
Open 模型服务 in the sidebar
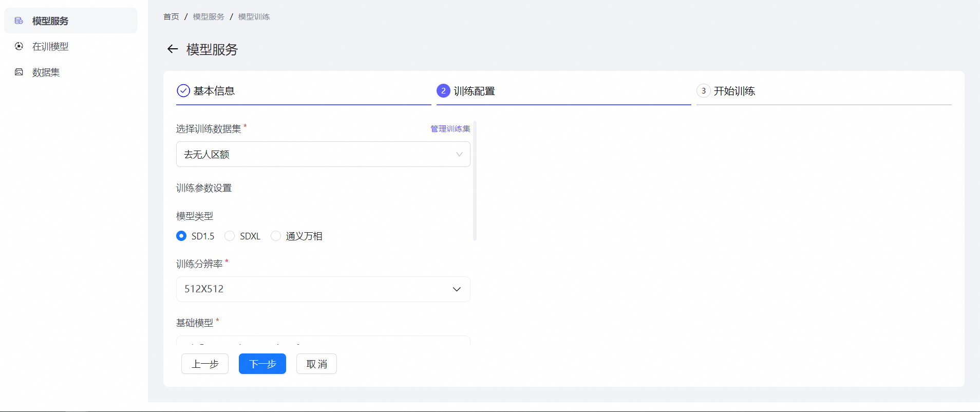click(x=71, y=21)
